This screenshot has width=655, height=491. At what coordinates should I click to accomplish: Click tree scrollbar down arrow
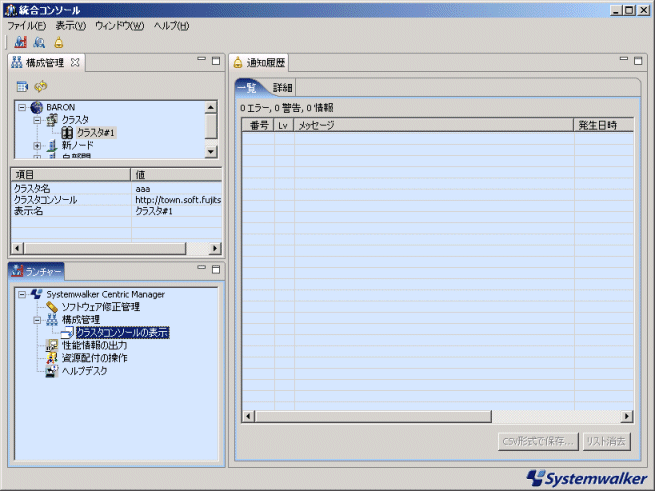click(x=211, y=152)
